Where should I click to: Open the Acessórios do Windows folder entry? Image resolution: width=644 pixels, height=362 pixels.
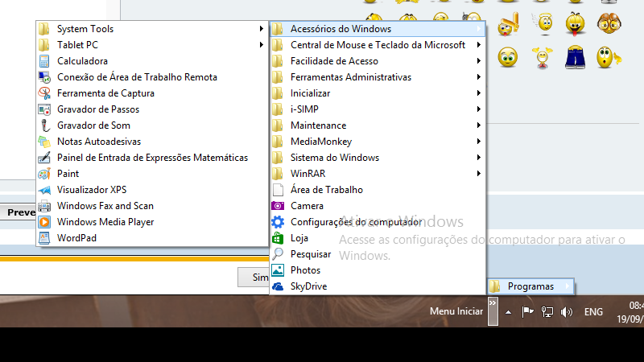pyautogui.click(x=378, y=29)
